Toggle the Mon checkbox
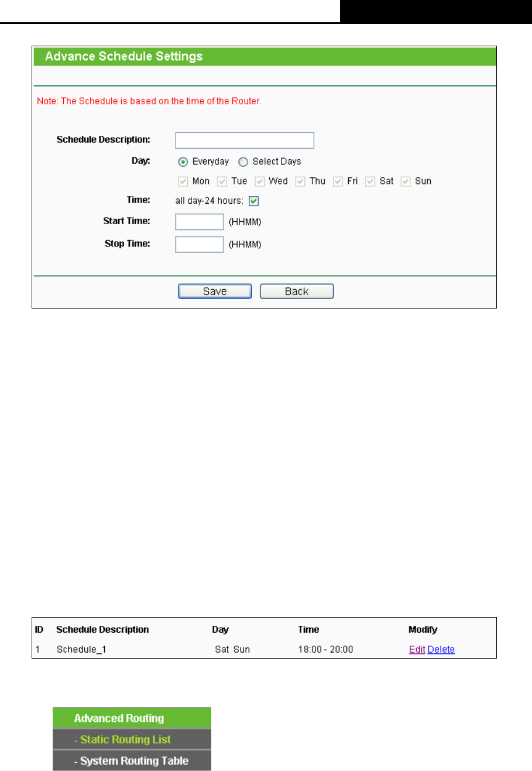 point(183,181)
